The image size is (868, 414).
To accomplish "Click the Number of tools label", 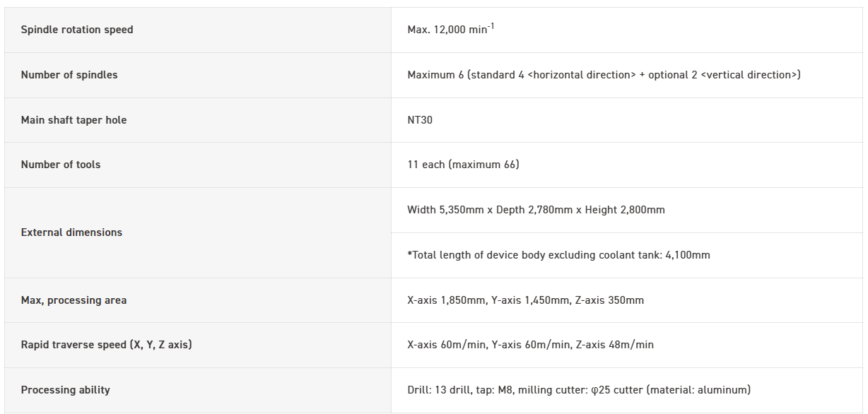I will pos(61,165).
